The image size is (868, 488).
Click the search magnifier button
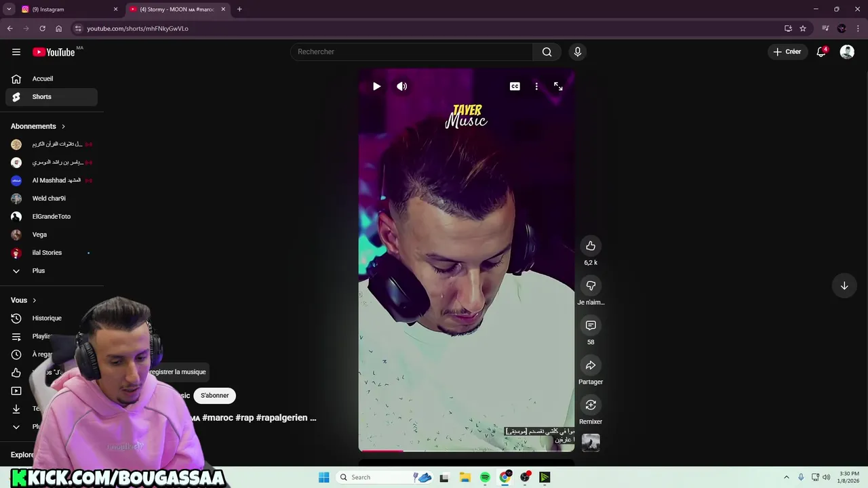click(547, 52)
